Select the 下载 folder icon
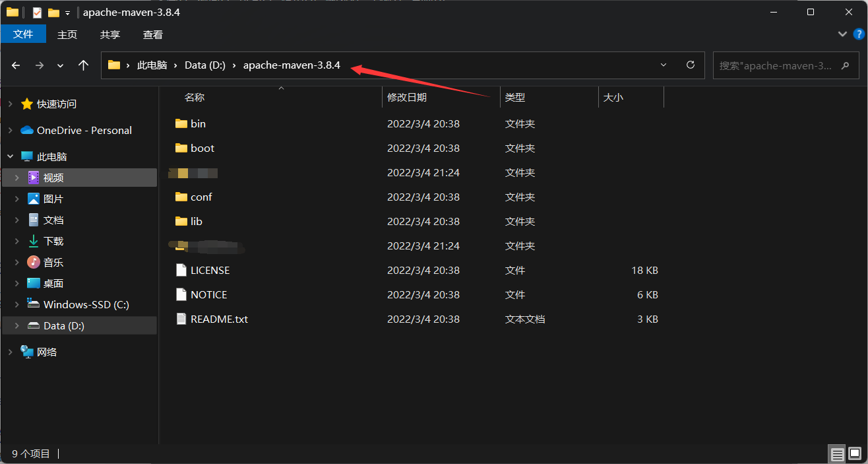Screen dimensions: 868x464 34,241
